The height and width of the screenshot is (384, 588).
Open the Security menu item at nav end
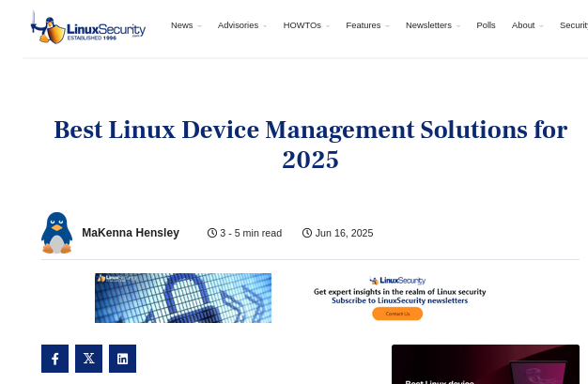pos(574,25)
